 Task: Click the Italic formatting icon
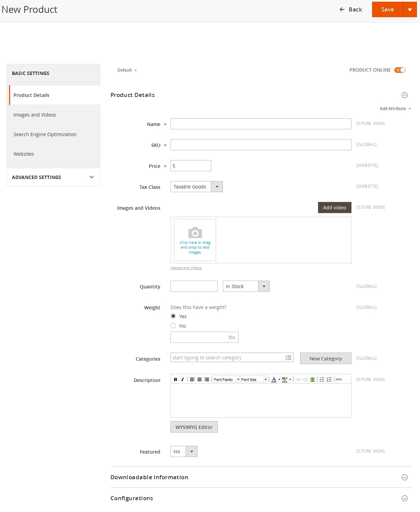[182, 379]
